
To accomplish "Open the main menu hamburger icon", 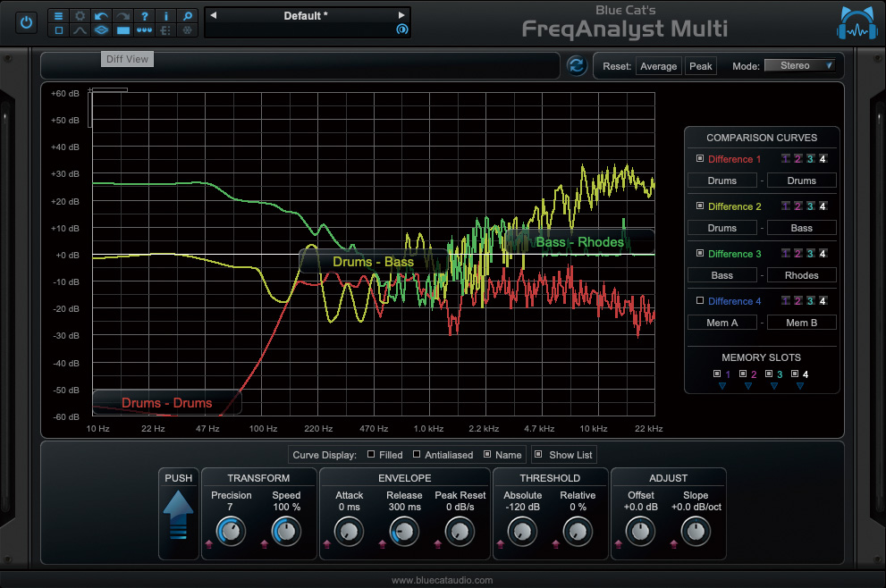I will click(58, 16).
